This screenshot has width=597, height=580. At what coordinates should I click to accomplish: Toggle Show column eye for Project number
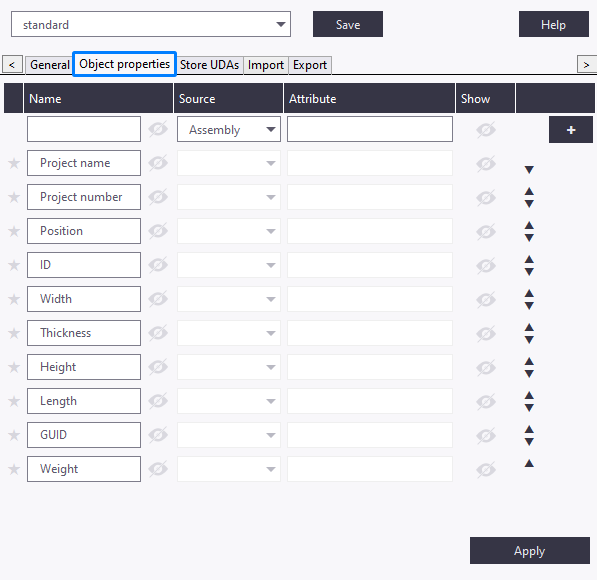[x=486, y=197]
